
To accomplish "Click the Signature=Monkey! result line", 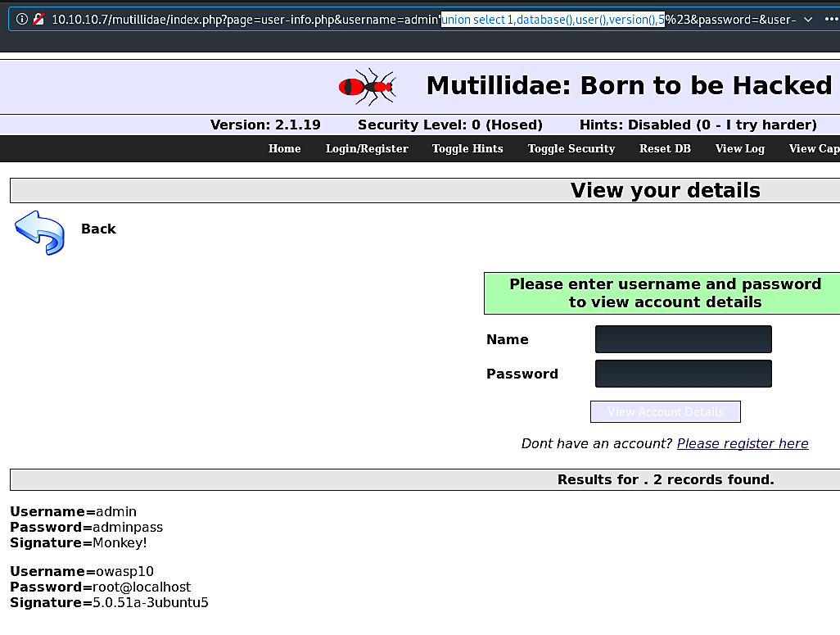I will (x=79, y=542).
